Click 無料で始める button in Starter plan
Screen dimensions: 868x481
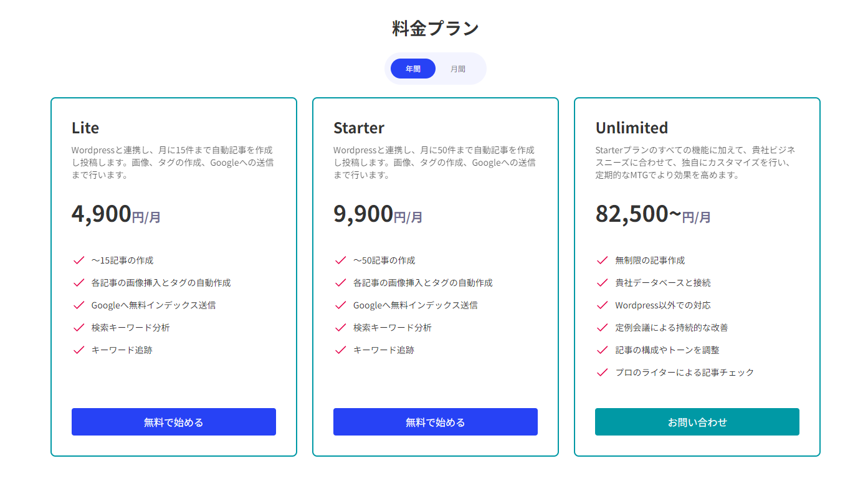(x=435, y=422)
